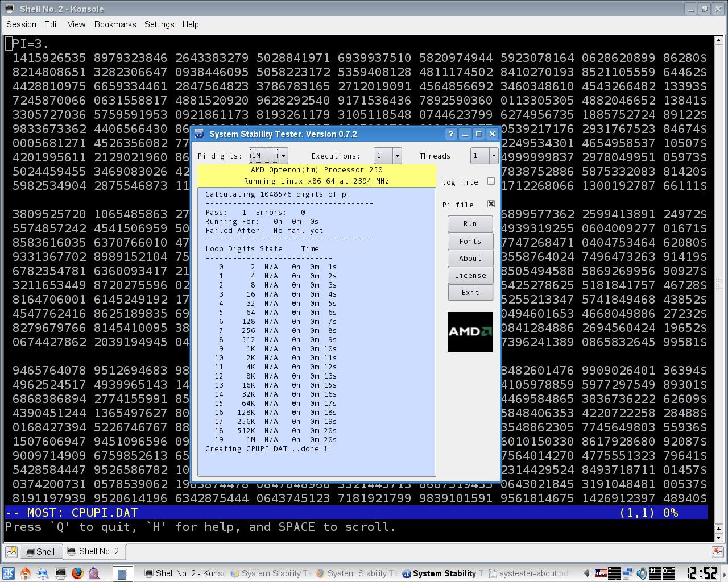
Task: Switch to Shell No. 2 - Konsole taskbar entry
Action: pos(185,573)
